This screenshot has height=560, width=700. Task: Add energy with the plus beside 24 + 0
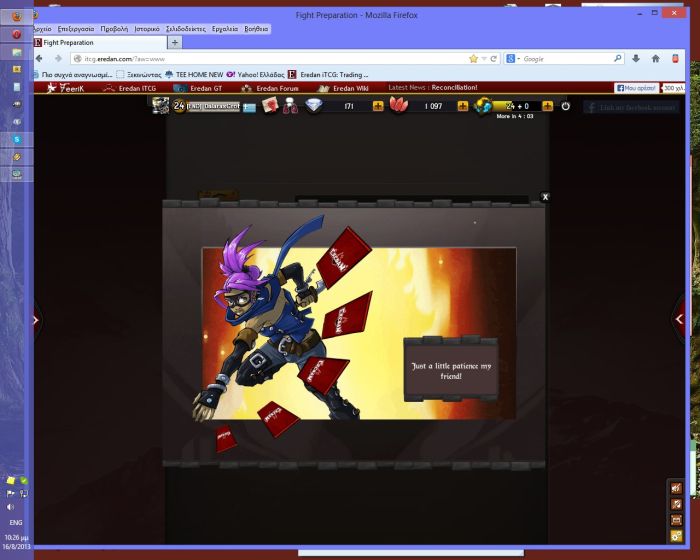coord(548,106)
